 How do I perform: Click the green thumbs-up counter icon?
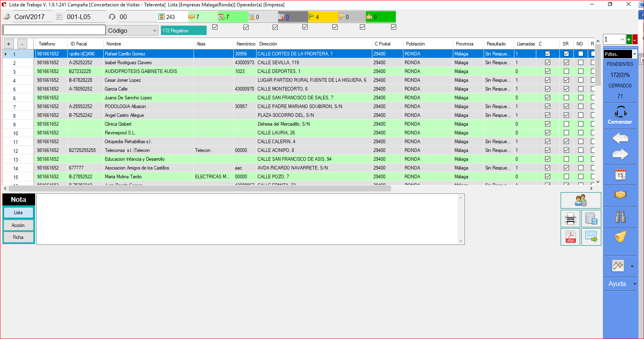click(369, 17)
